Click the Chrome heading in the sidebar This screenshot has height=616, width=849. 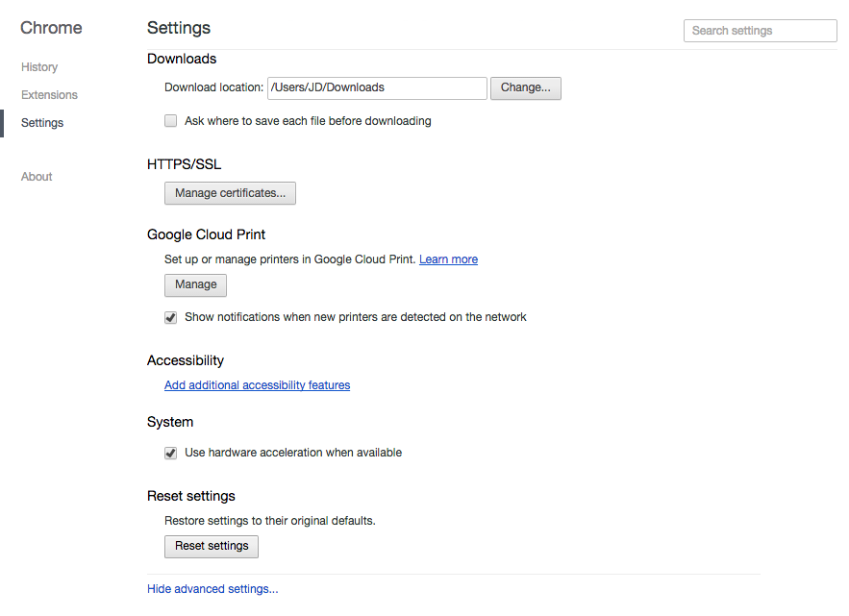pyautogui.click(x=51, y=28)
